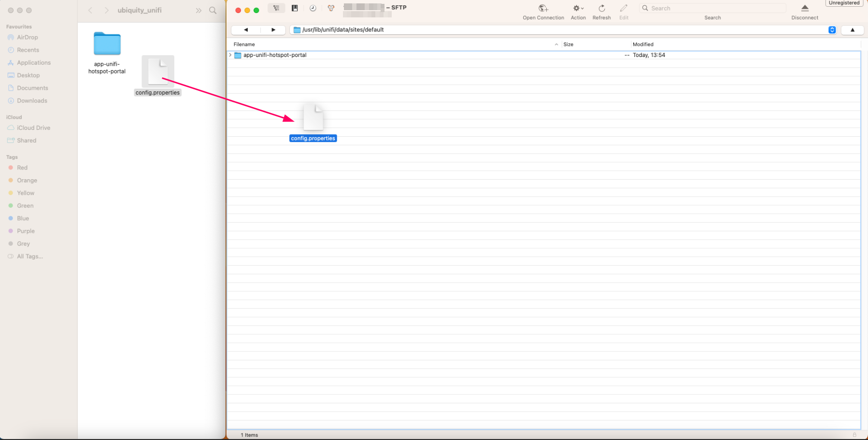
Task: Open Finder search with magnifying glass
Action: click(213, 10)
